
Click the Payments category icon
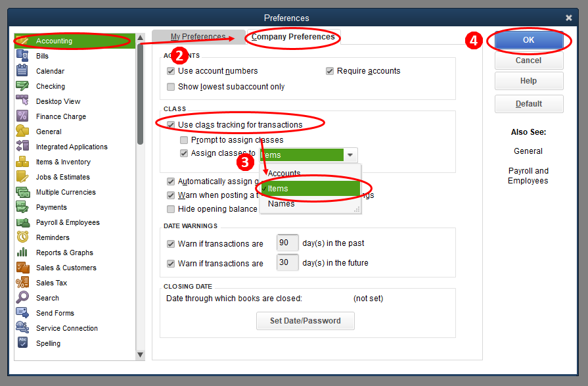22,207
